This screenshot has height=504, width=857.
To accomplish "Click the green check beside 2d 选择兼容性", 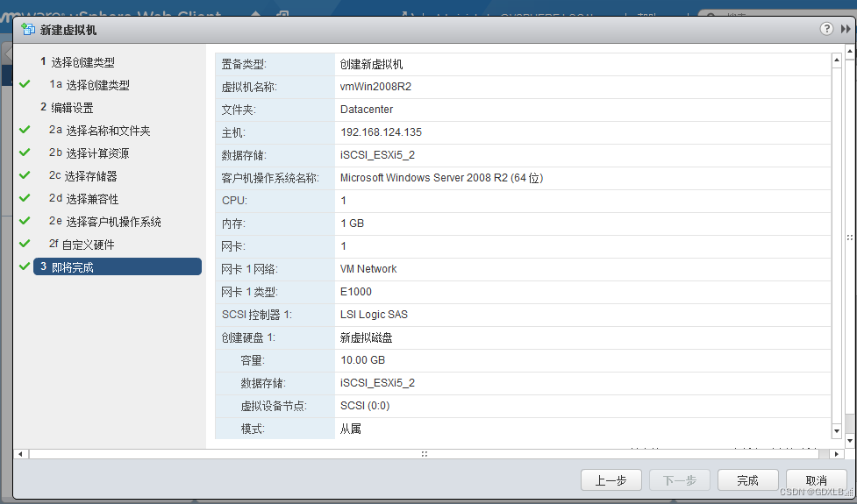I will click(x=25, y=198).
